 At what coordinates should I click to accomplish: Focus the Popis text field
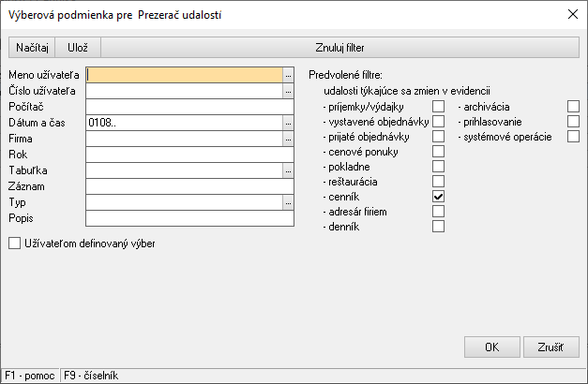click(189, 218)
